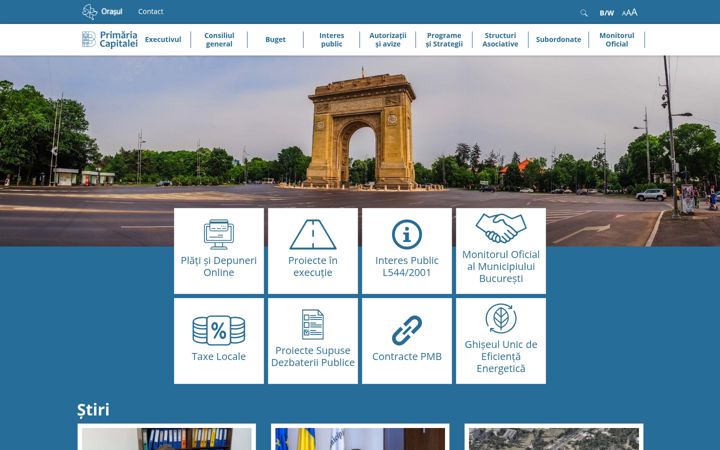This screenshot has width=720, height=450.
Task: Open third news thumbnail aerial view
Action: [x=554, y=439]
